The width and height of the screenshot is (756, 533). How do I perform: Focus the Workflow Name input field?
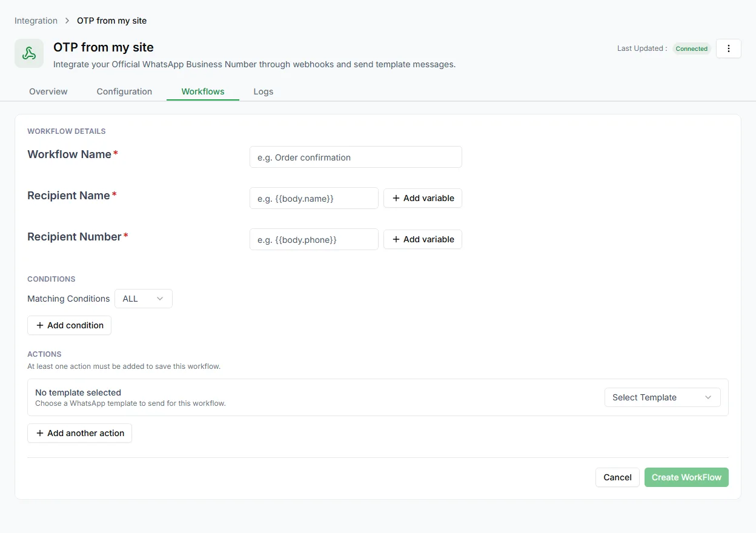click(356, 157)
